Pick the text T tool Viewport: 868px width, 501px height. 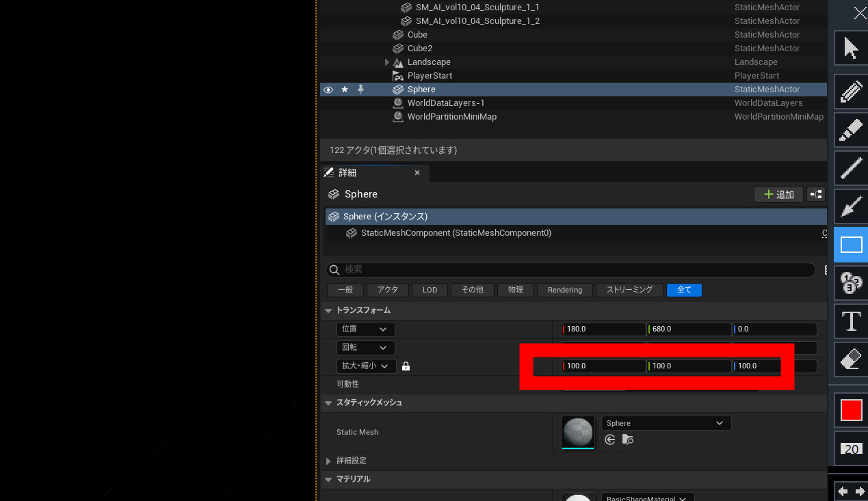(x=850, y=321)
